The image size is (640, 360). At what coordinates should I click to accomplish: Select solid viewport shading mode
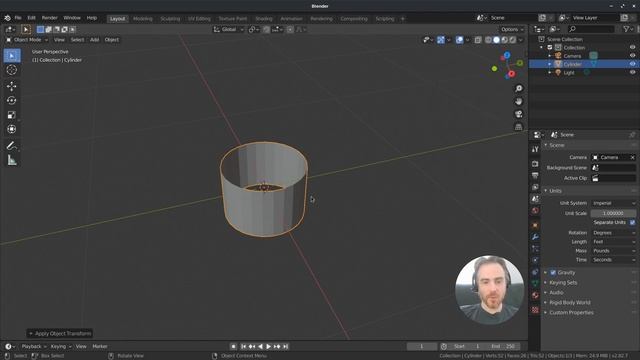(496, 40)
